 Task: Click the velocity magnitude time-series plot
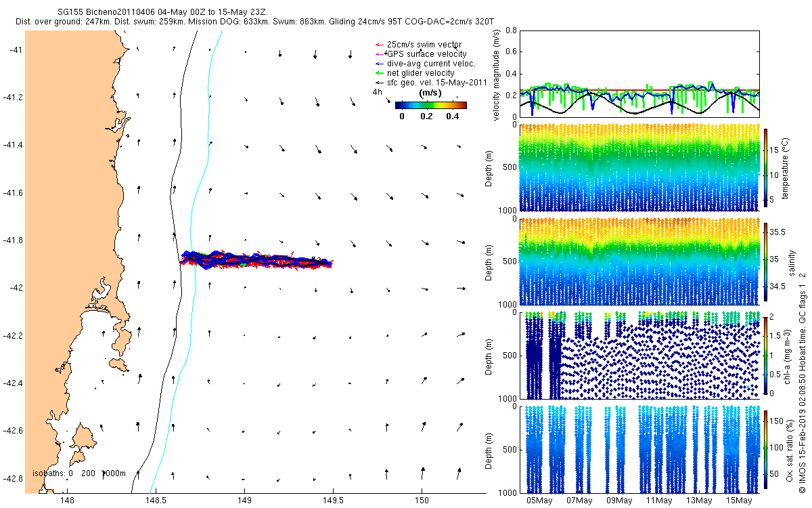639,74
